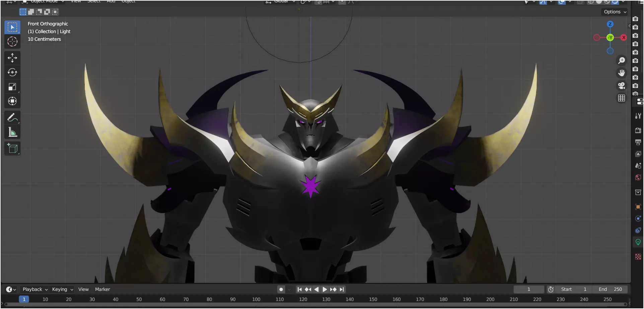
Task: Open Tool properties tab (wrench icon)
Action: click(638, 116)
